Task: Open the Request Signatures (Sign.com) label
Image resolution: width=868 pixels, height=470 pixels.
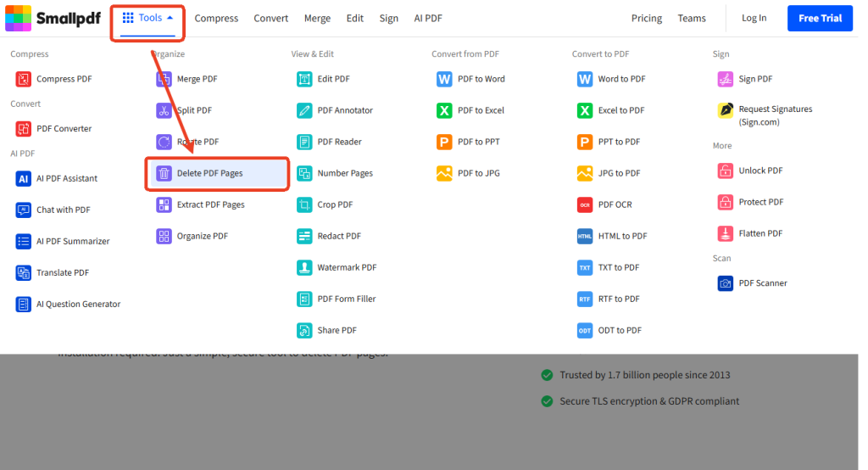Action: pos(776,115)
